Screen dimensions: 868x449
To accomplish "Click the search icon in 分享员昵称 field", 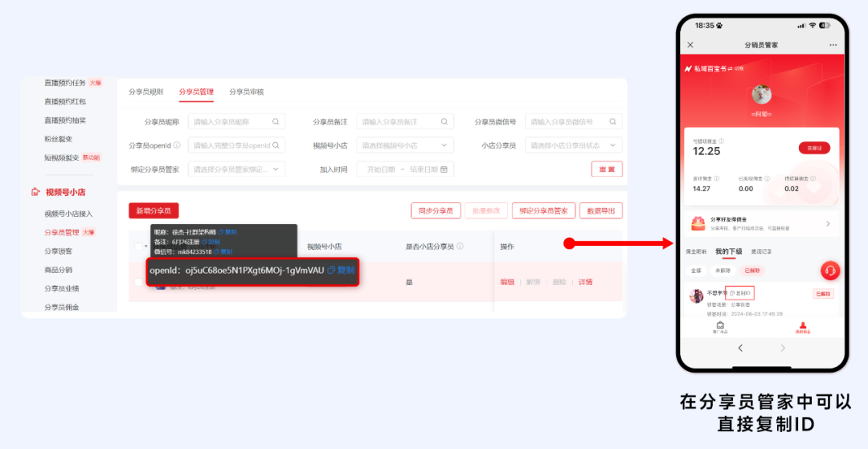I will 276,122.
